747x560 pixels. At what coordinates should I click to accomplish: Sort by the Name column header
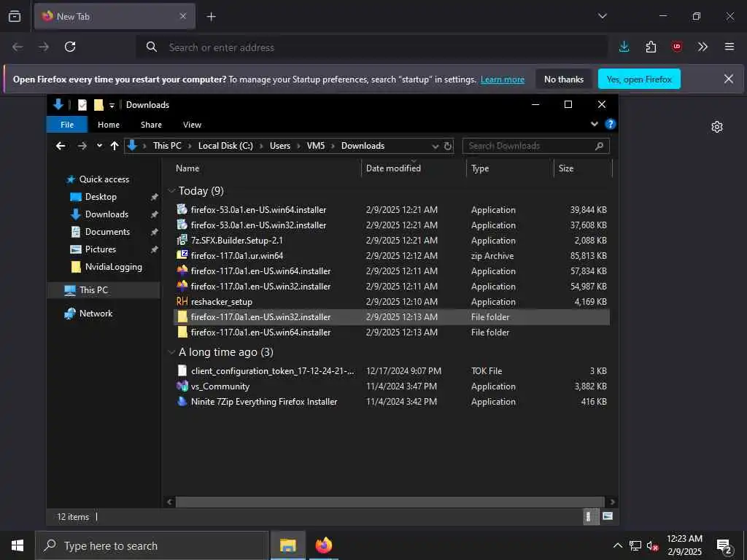(187, 168)
